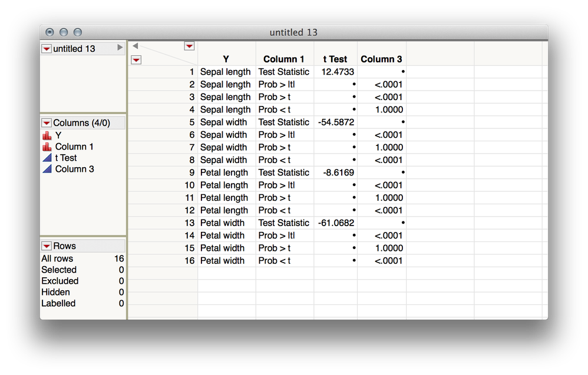Click the Excluded rows entry
This screenshot has width=588, height=375.
(x=82, y=281)
